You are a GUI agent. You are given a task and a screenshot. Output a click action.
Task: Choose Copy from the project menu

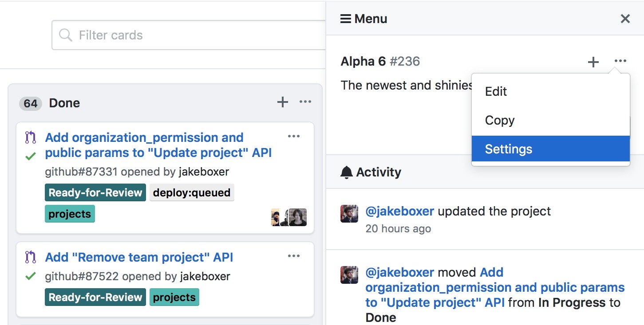point(551,120)
